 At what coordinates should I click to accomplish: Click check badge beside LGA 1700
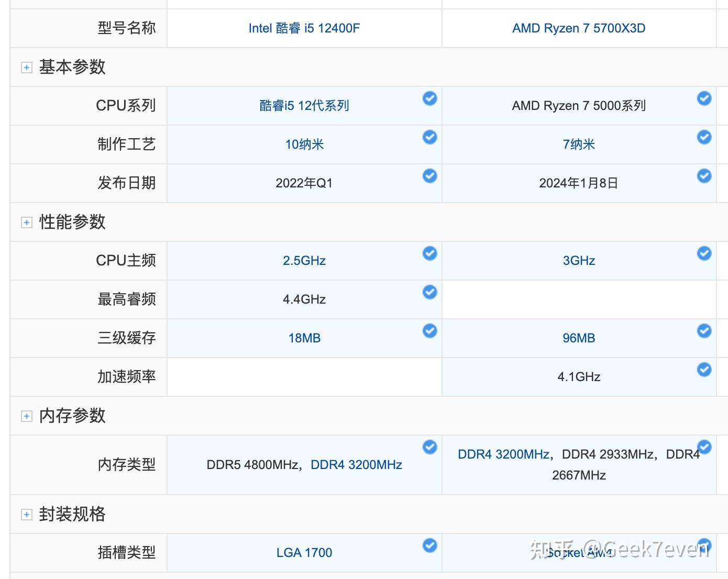point(430,545)
